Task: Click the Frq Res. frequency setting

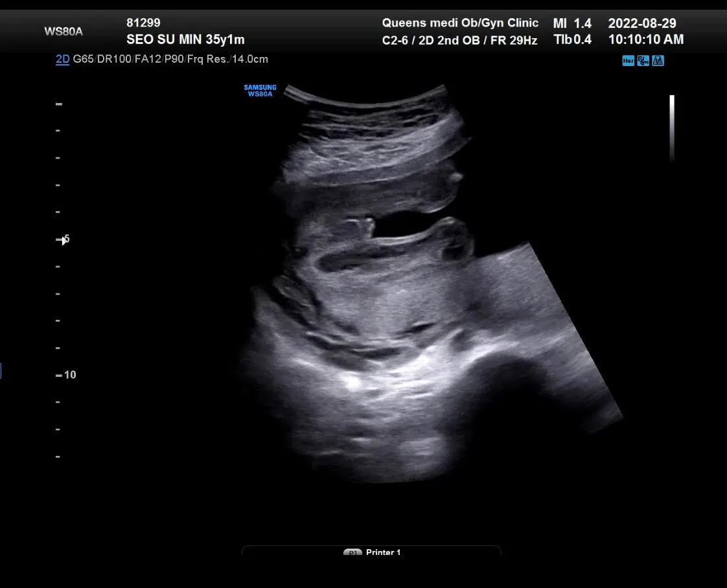Action: 207,60
